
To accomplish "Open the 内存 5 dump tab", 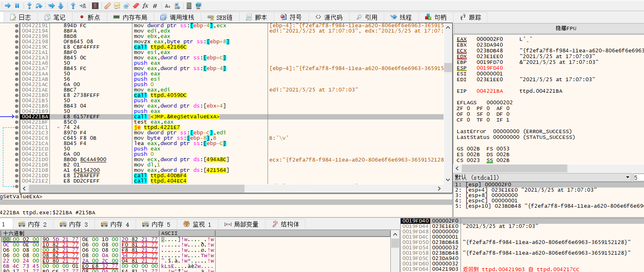I will coord(157,224).
